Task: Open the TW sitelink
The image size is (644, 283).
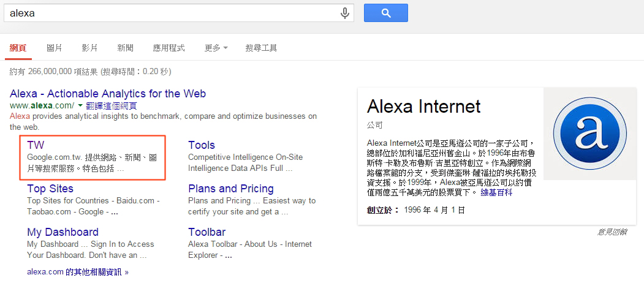Action: (x=36, y=145)
